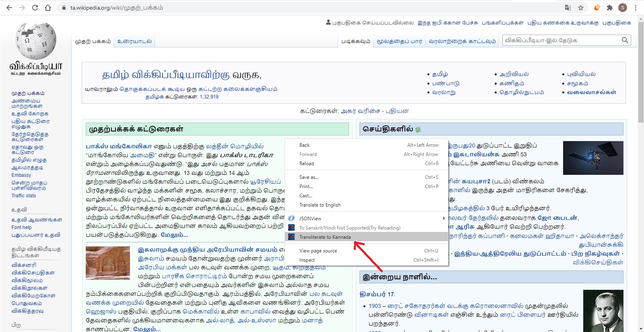
Task: Click the Transliterate to Kannada menu icon
Action: pyautogui.click(x=291, y=237)
